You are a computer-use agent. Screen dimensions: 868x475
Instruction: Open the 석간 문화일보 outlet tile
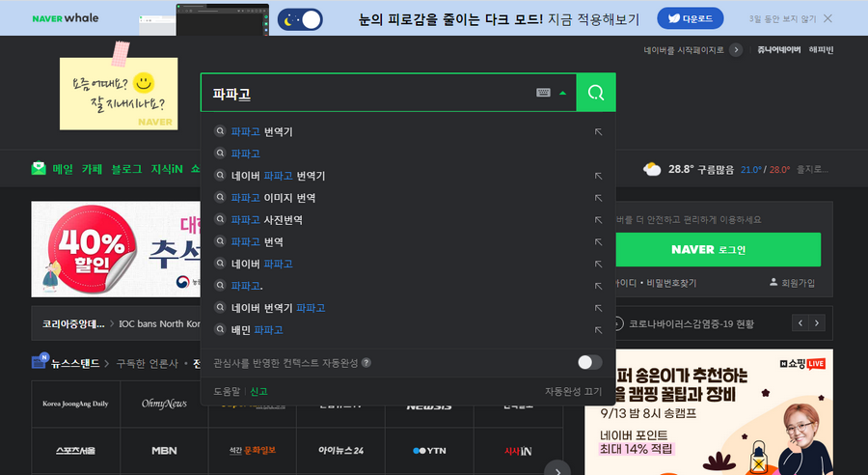[253, 451]
